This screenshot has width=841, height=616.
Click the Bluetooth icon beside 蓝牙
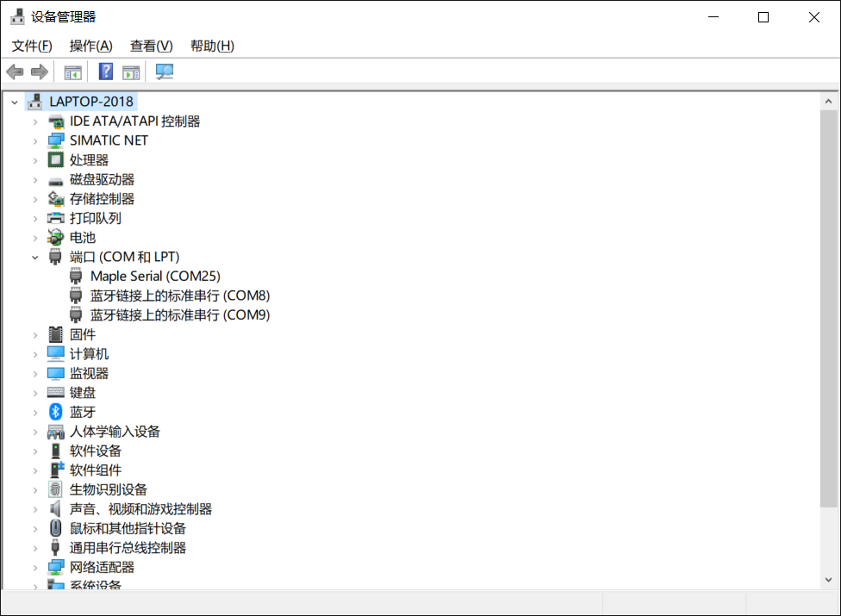tap(55, 412)
